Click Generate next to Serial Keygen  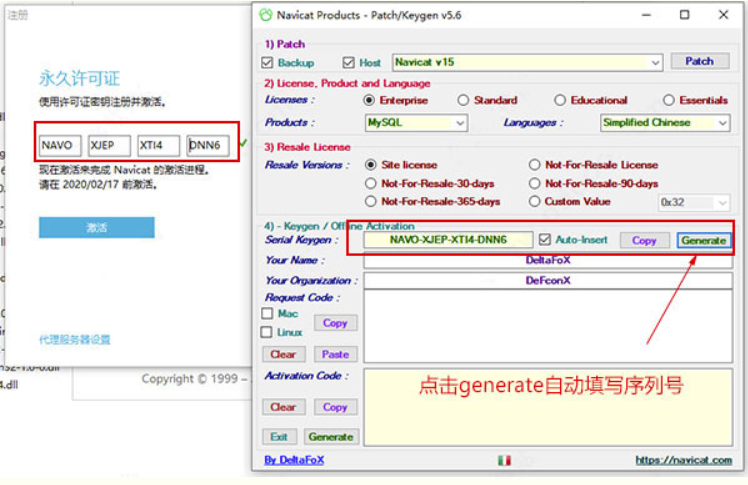pos(703,240)
